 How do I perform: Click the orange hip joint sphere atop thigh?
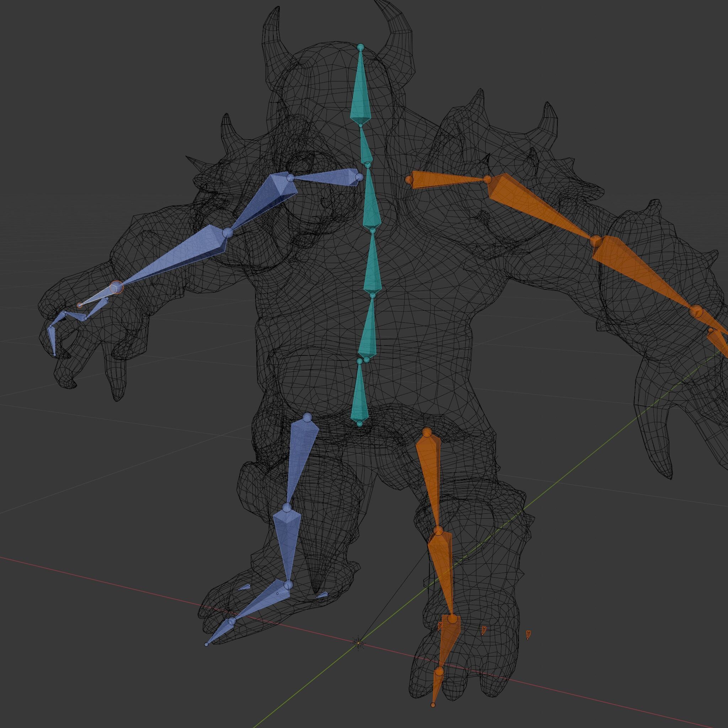(426, 432)
